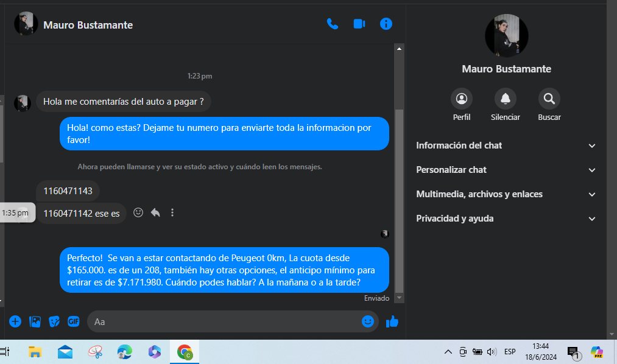Attach a photo or file to message
The height and width of the screenshot is (364, 617).
pyautogui.click(x=35, y=321)
